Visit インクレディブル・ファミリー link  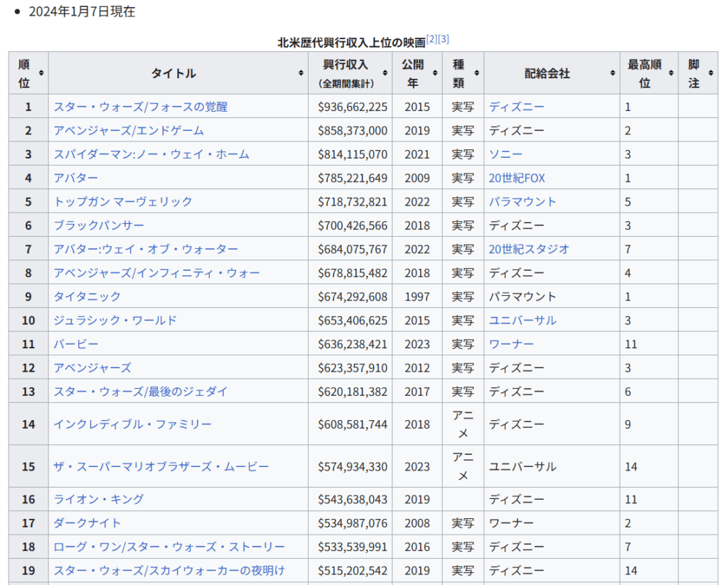pos(132,424)
